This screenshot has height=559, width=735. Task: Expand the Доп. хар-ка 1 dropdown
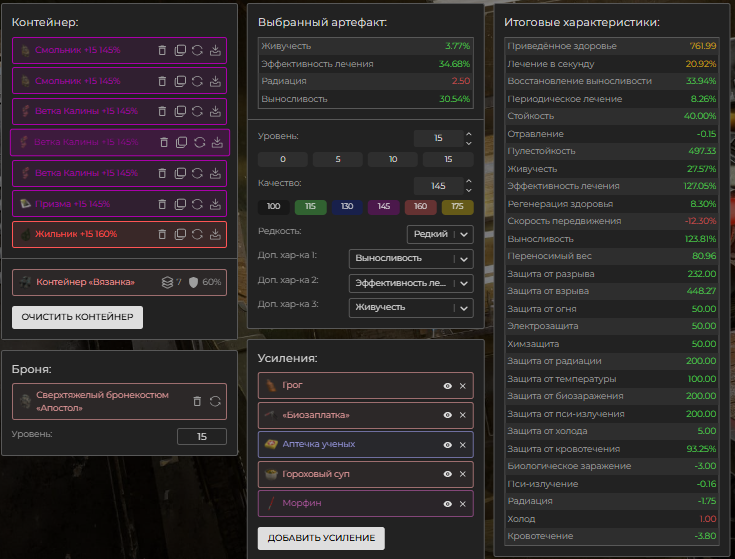tap(410, 259)
